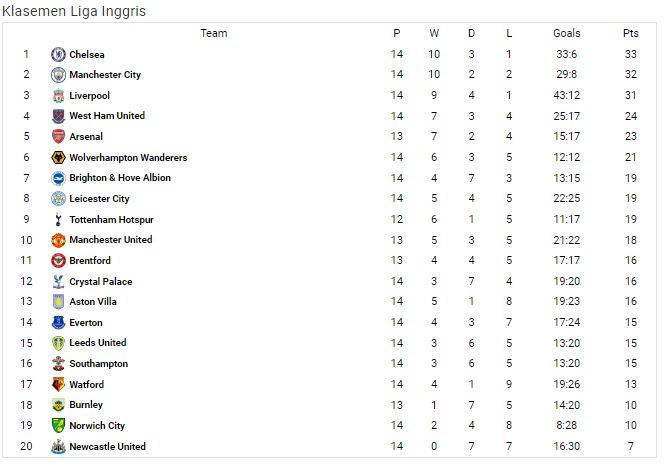Click the Watford team name

[87, 385]
